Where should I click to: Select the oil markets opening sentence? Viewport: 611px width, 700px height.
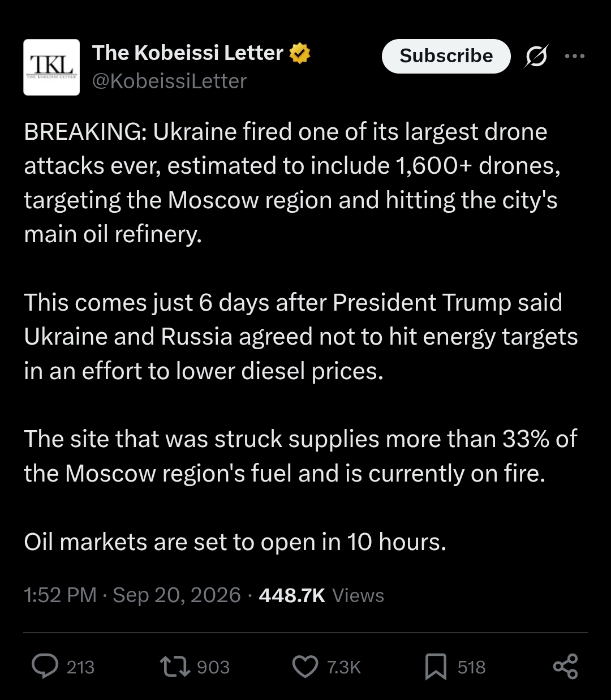pyautogui.click(x=235, y=542)
